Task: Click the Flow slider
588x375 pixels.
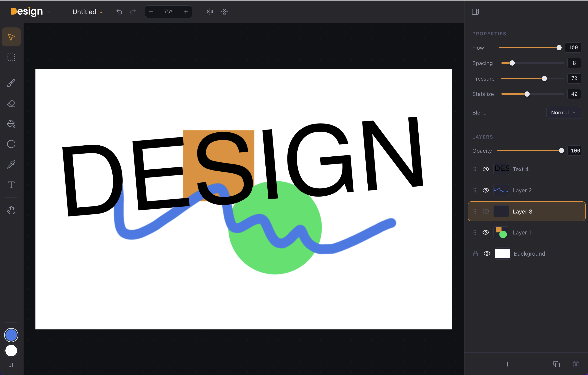Action: click(x=530, y=48)
